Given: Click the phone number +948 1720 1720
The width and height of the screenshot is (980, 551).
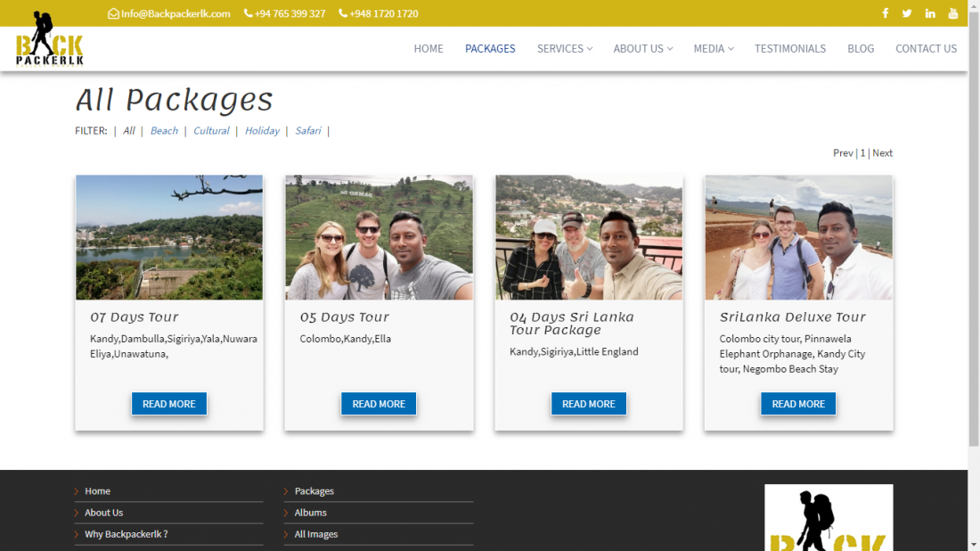Looking at the screenshot, I should (384, 13).
